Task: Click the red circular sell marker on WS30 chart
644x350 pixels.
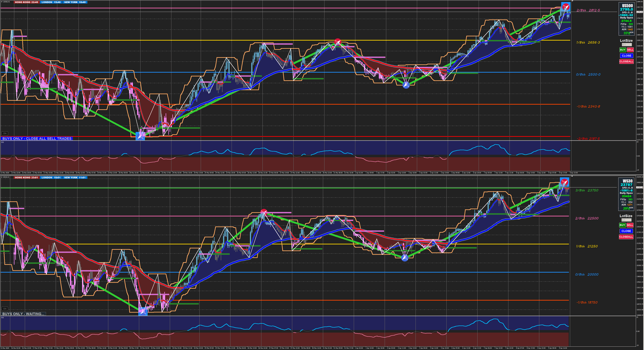Action: [264, 212]
